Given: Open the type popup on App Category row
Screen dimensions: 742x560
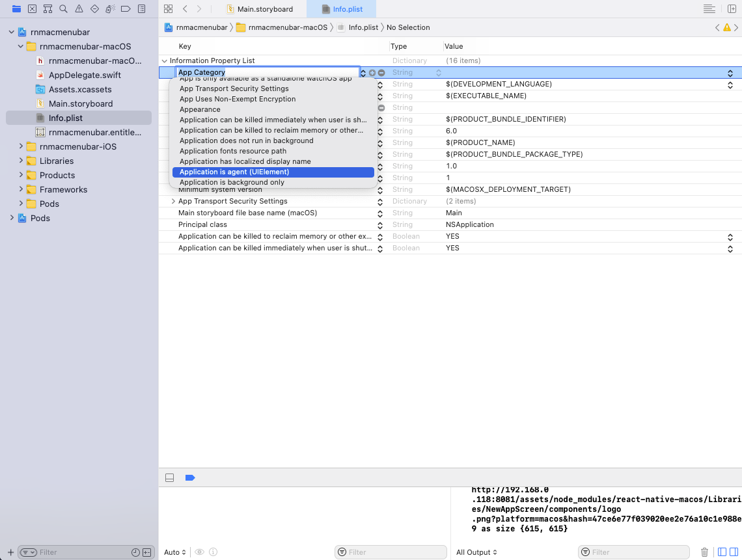Looking at the screenshot, I should point(439,73).
